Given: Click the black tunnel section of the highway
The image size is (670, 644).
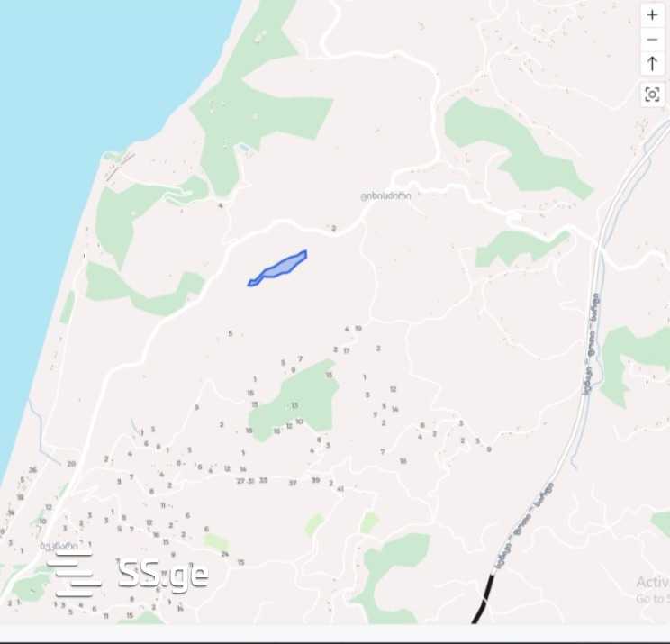Looking at the screenshot, I should [484, 599].
